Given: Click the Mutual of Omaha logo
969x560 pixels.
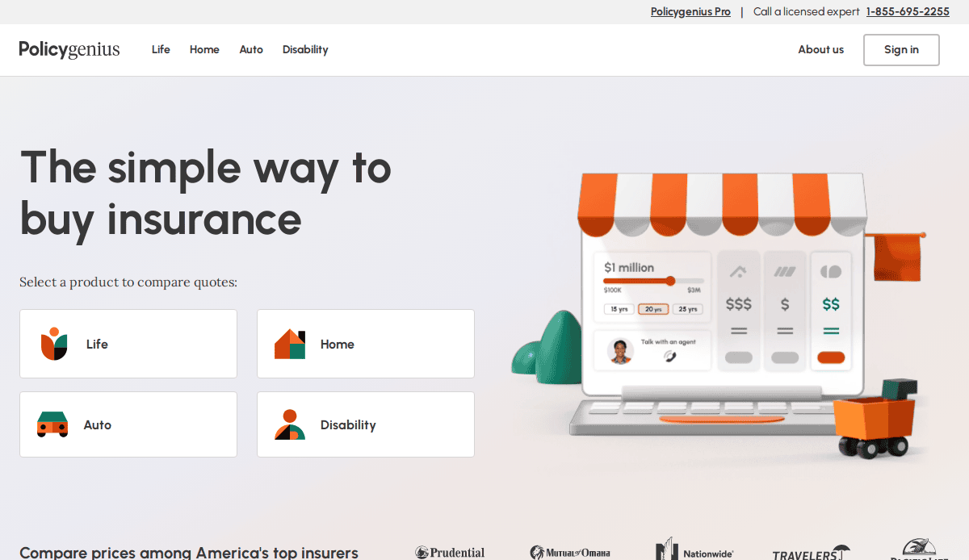Looking at the screenshot, I should click(570, 553).
